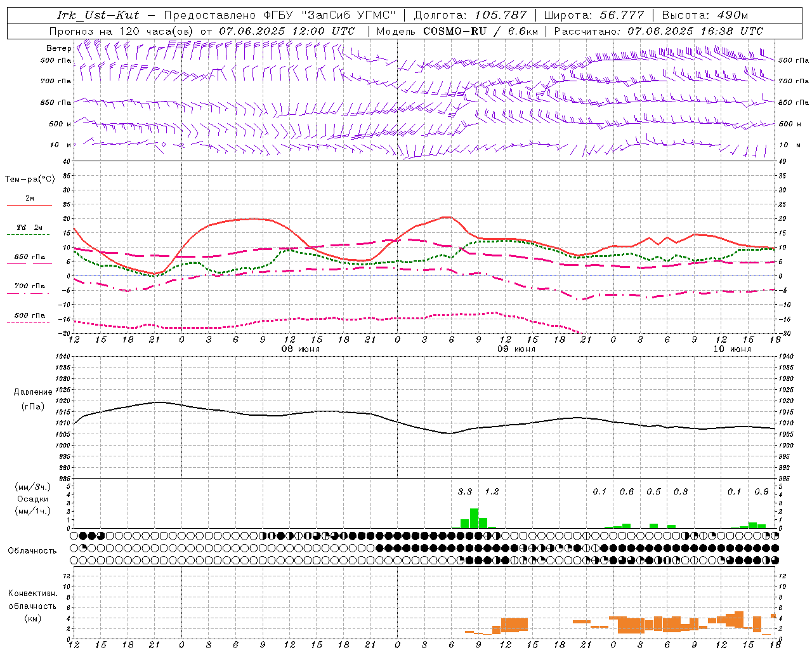The image size is (812, 650).
Task: Click the Тем-ра(°C) axis title
Action: click(x=30, y=180)
